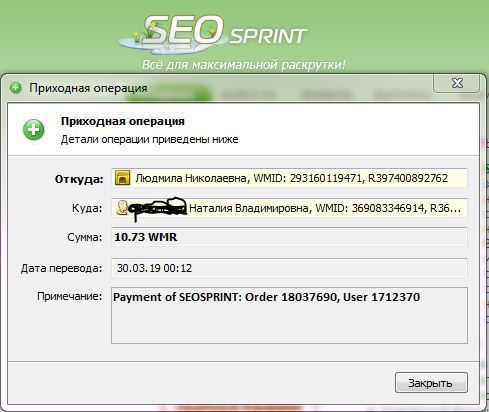The image size is (489, 412).
Task: Click the user avatar icon in Куда field
Action: [121, 208]
